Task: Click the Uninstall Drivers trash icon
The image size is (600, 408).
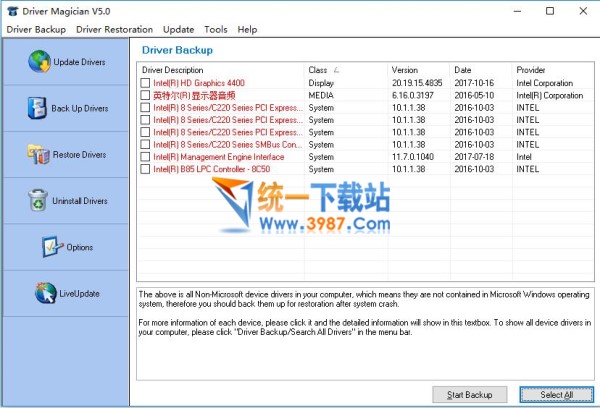Action: pyautogui.click(x=37, y=201)
